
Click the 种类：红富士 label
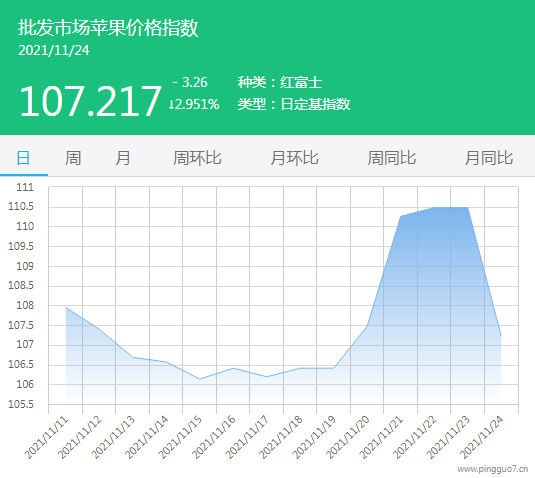coord(280,83)
